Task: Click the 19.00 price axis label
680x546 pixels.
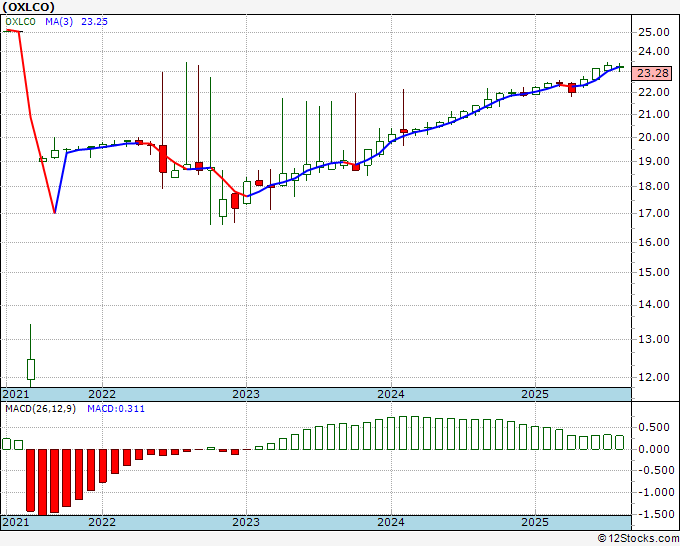Action: click(654, 161)
